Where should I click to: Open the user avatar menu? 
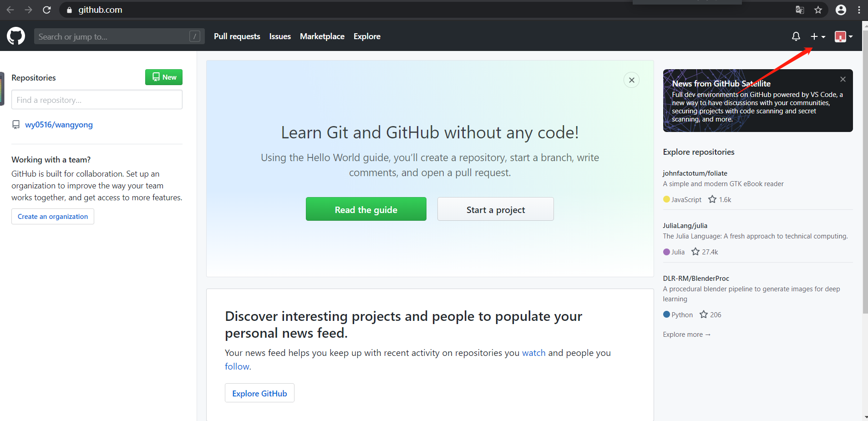(843, 36)
